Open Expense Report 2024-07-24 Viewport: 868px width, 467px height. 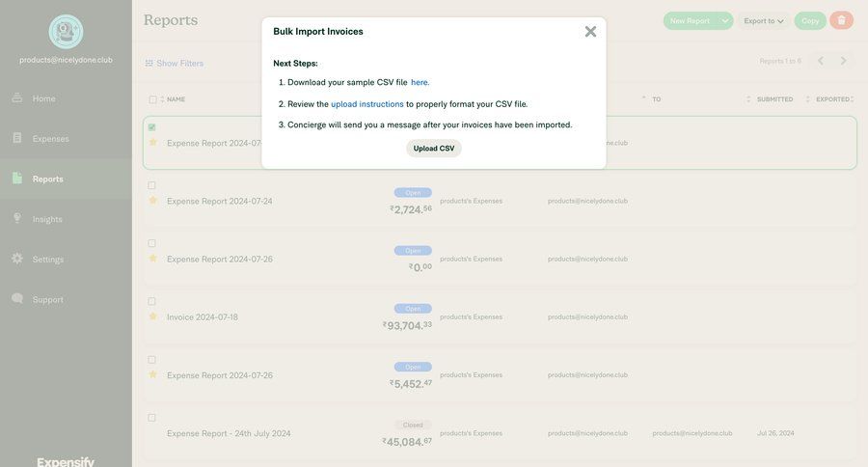tap(220, 201)
